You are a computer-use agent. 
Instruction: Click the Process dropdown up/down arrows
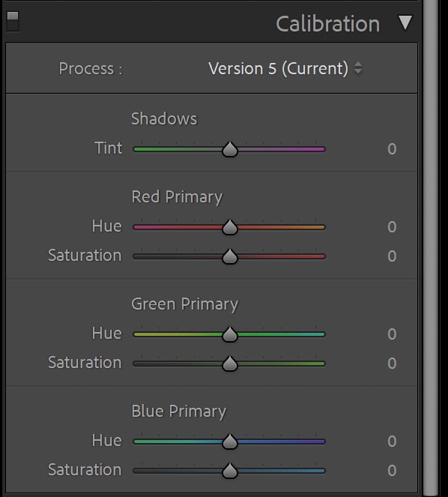pos(358,67)
